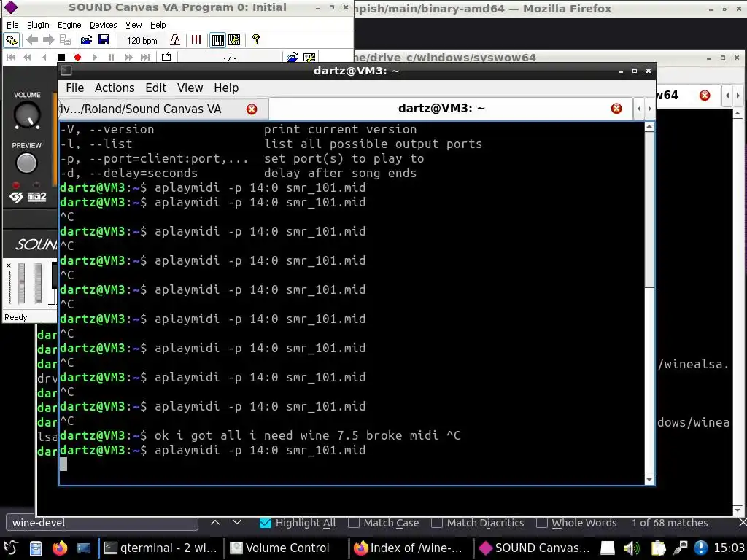
Task: Click the red MIDI panic exclamation icon
Action: [x=196, y=40]
